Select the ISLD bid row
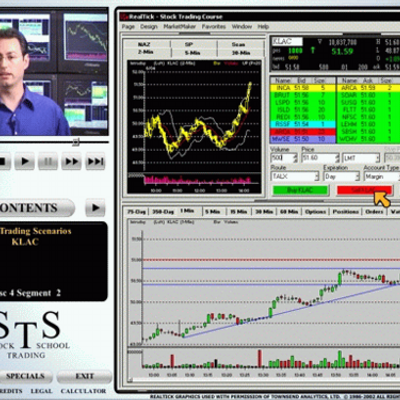The image size is (400, 400). (302, 110)
